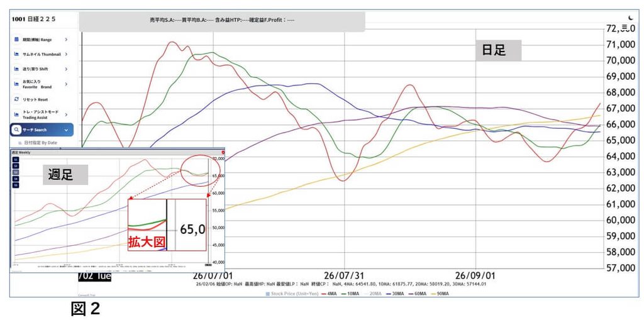Open the Thumbnail menu item

click(x=41, y=54)
